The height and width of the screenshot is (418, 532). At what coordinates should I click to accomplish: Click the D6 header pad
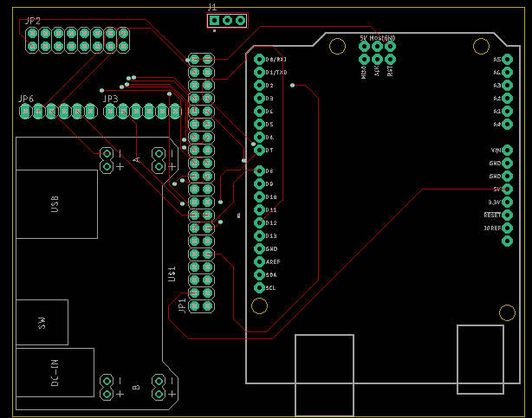point(259,138)
